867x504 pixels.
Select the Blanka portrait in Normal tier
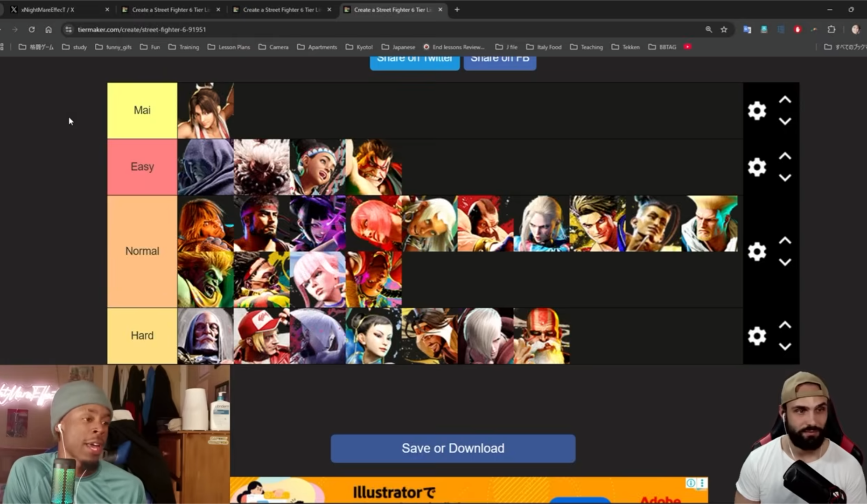(206, 280)
